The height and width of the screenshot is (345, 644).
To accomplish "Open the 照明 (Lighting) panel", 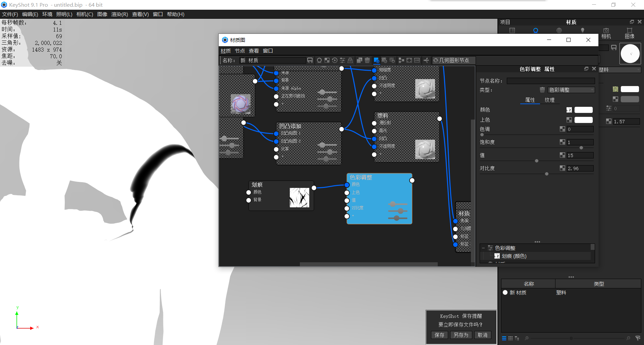I will 582,30.
